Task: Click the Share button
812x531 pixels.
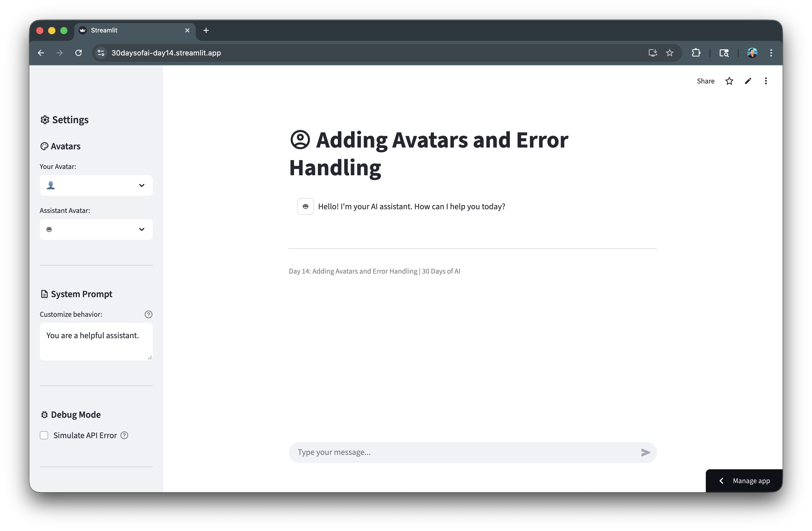Action: tap(706, 81)
